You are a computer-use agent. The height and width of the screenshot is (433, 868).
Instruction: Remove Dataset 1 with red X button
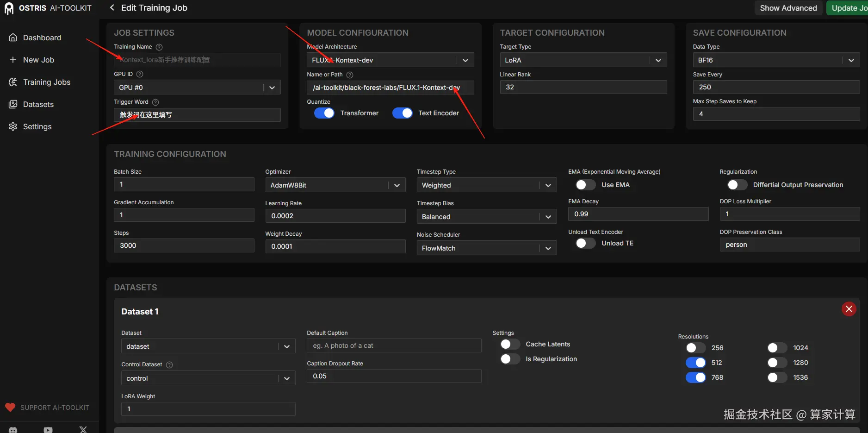(849, 309)
